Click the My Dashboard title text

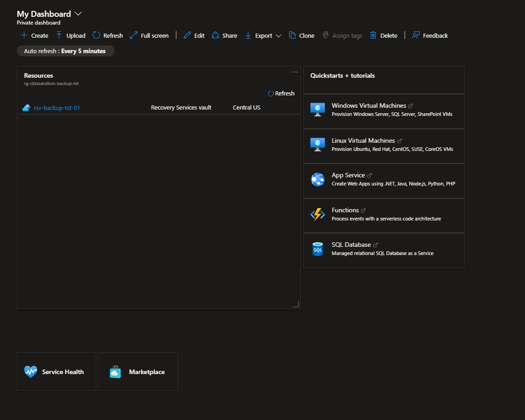[x=44, y=14]
